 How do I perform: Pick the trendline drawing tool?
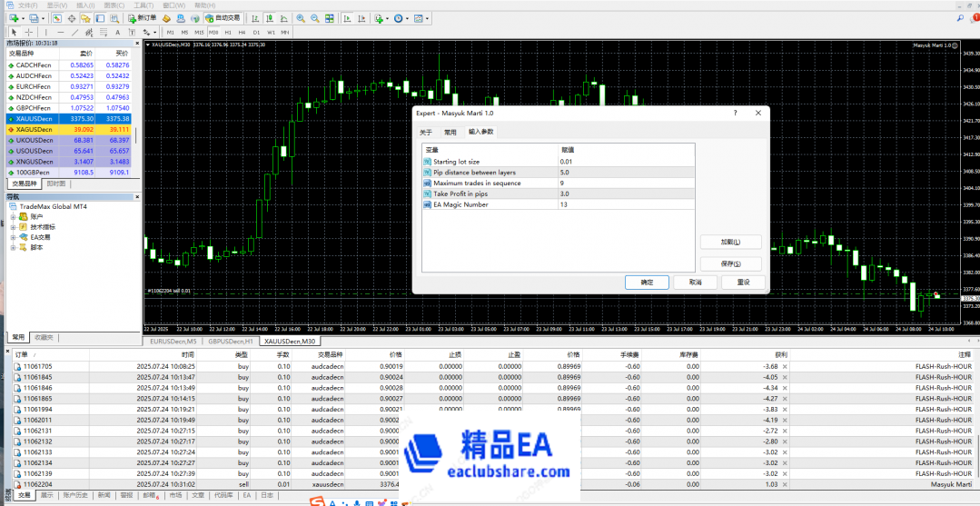[74, 32]
